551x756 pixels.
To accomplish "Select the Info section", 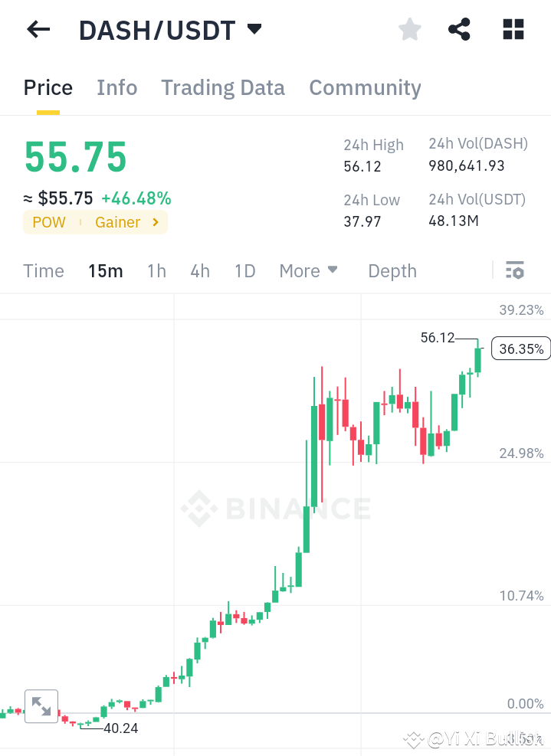I will (116, 87).
